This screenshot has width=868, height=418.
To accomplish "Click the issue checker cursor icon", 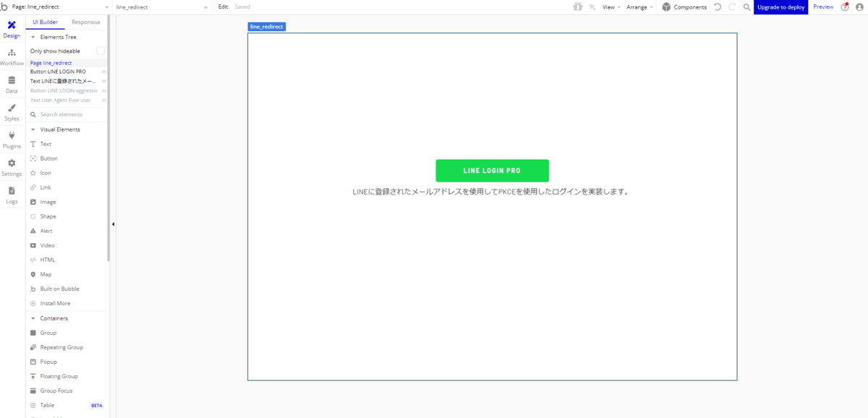I will (x=592, y=7).
